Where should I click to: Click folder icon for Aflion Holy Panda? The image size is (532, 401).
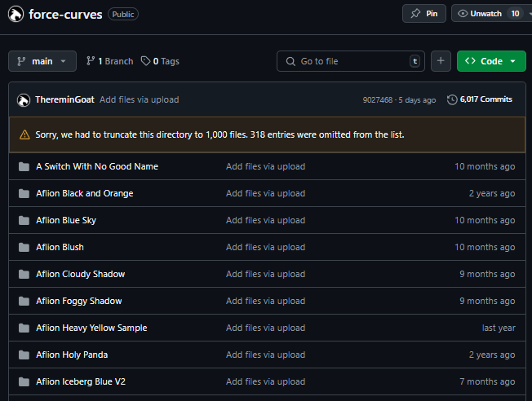(x=24, y=355)
